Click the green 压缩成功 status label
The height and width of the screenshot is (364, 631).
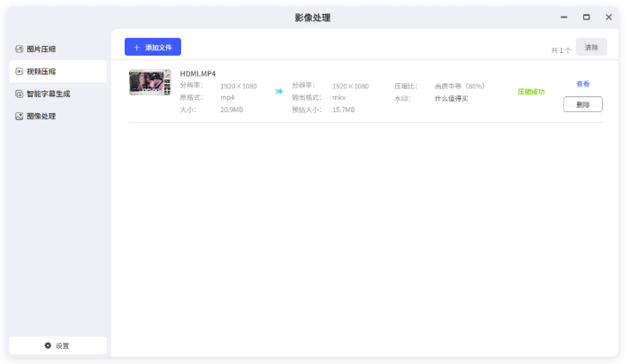click(x=530, y=91)
